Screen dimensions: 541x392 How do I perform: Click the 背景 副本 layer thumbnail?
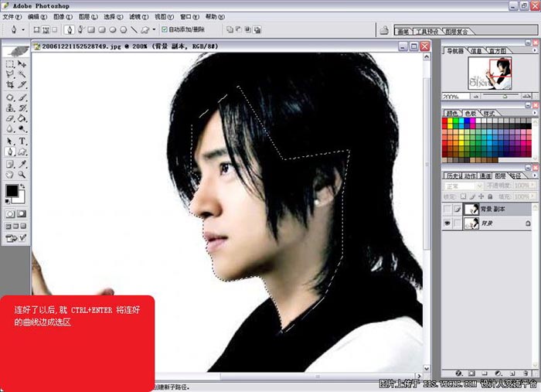470,209
